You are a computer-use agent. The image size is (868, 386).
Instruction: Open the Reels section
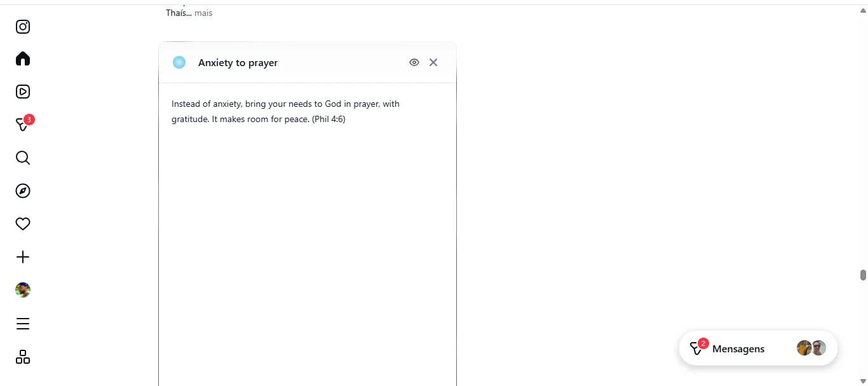coord(23,92)
